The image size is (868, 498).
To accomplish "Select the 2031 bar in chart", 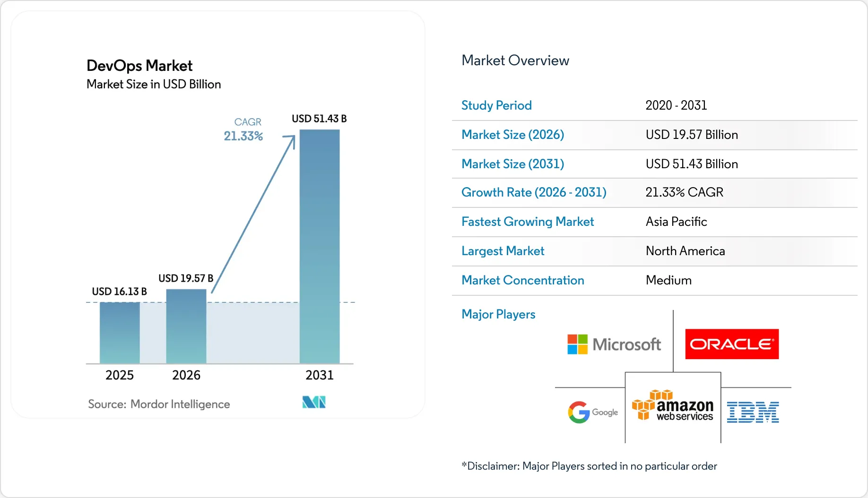I will 320,247.
